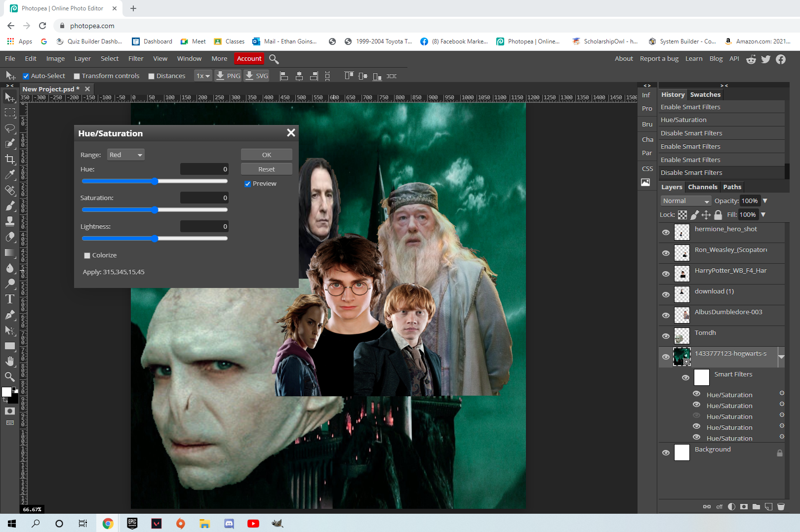Screen dimensions: 800x532
Task: Select the Crop tool
Action: point(10,159)
